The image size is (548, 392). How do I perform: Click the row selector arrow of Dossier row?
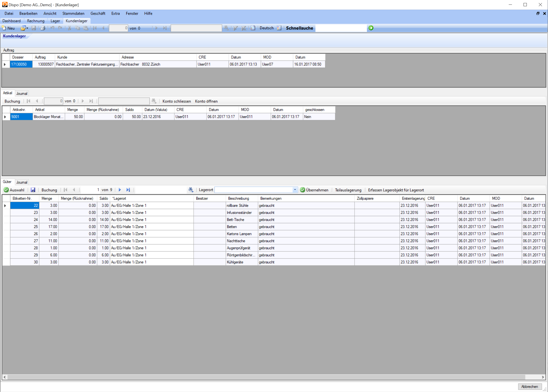5,64
